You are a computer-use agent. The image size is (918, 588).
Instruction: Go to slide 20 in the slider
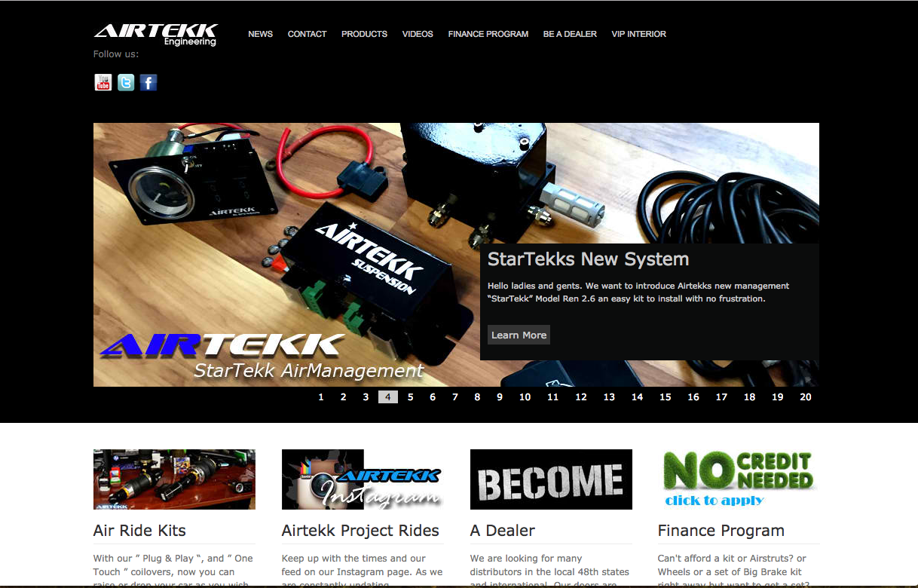pyautogui.click(x=806, y=397)
